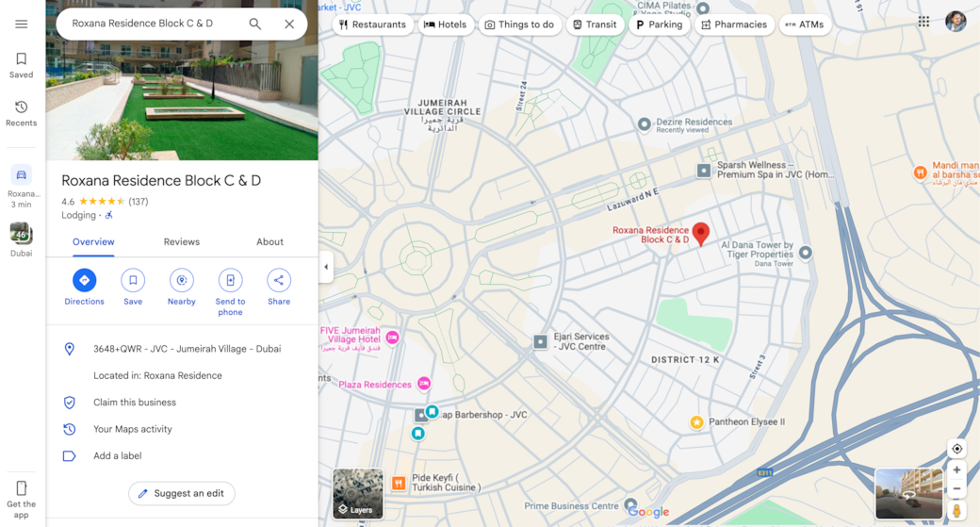Open the 137 reviews count
This screenshot has width=980, height=527.
coord(139,202)
